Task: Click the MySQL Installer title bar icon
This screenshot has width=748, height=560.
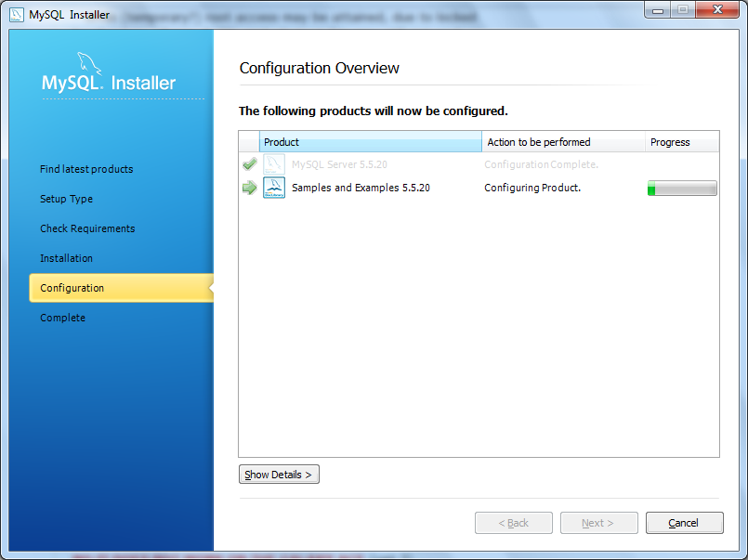Action: click(16, 15)
